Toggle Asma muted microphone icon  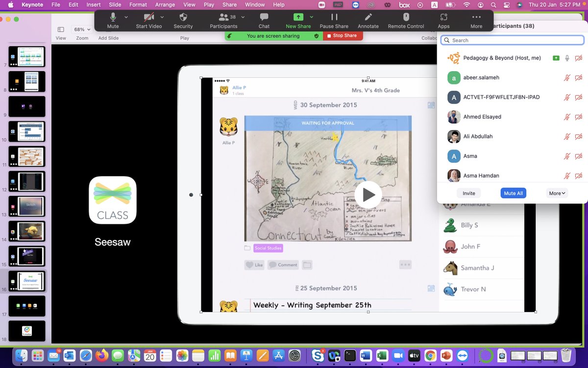(x=567, y=156)
